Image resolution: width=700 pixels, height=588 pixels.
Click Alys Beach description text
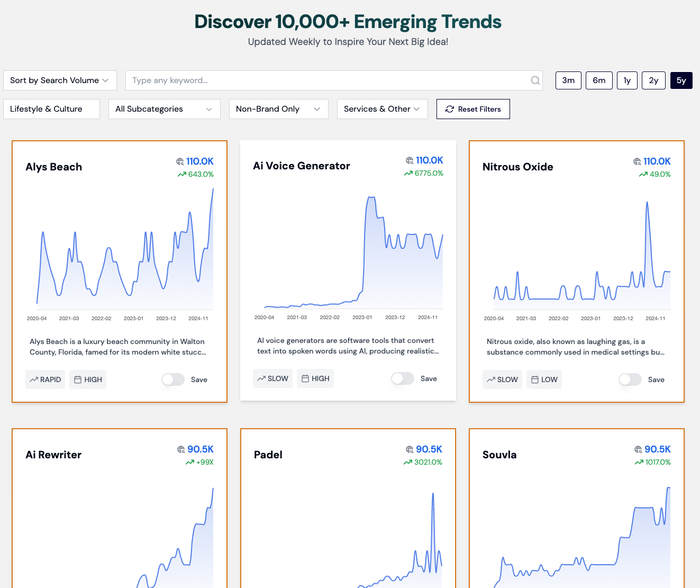coord(118,347)
